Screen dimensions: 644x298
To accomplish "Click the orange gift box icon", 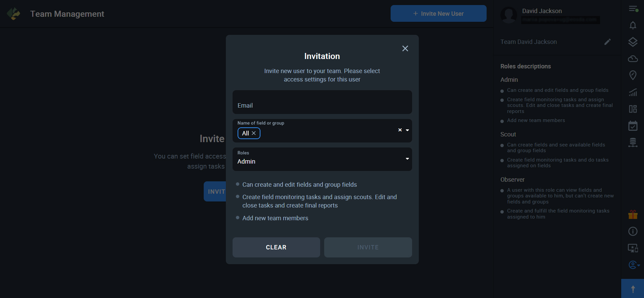I will point(633,215).
